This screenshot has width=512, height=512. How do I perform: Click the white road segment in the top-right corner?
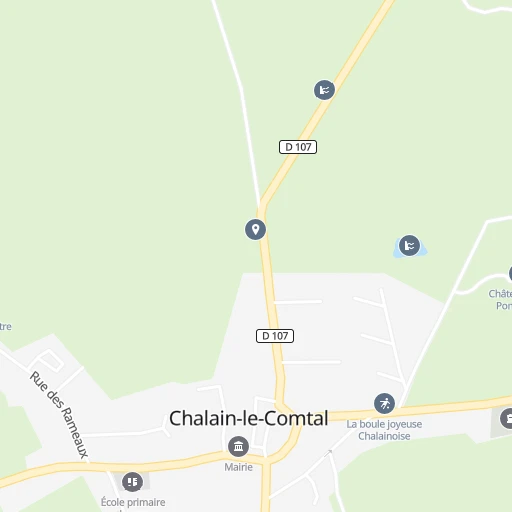pyautogui.click(x=487, y=8)
